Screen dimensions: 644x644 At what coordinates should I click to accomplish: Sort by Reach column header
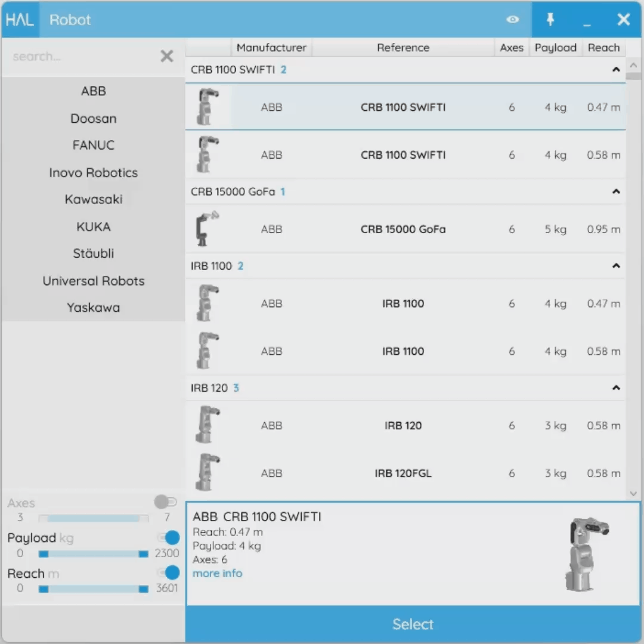603,48
